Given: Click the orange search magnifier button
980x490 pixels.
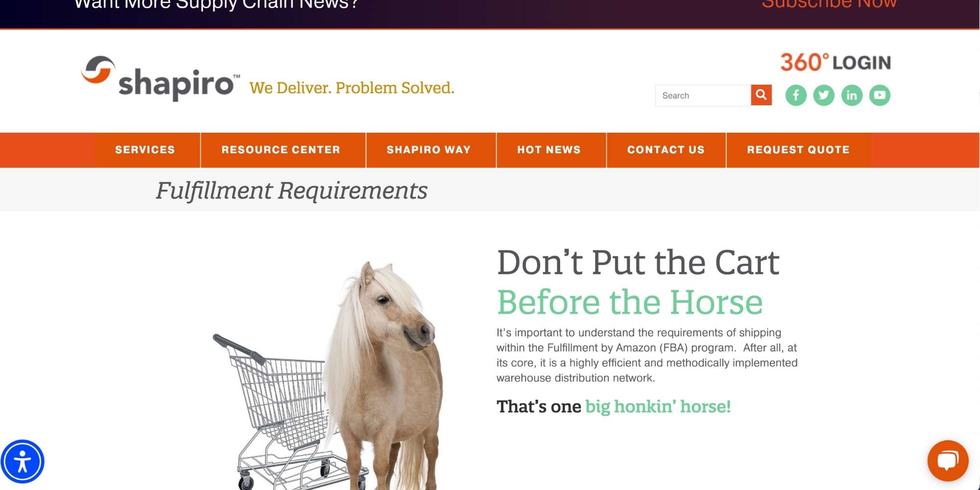Looking at the screenshot, I should tap(761, 95).
